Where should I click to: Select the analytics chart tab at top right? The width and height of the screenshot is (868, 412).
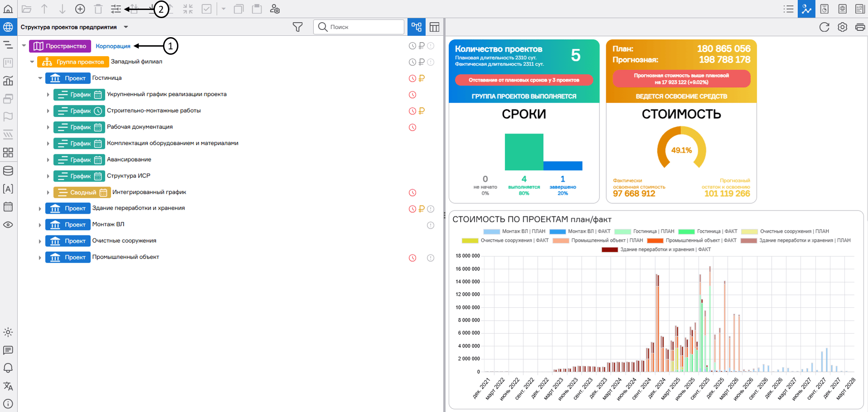(806, 9)
